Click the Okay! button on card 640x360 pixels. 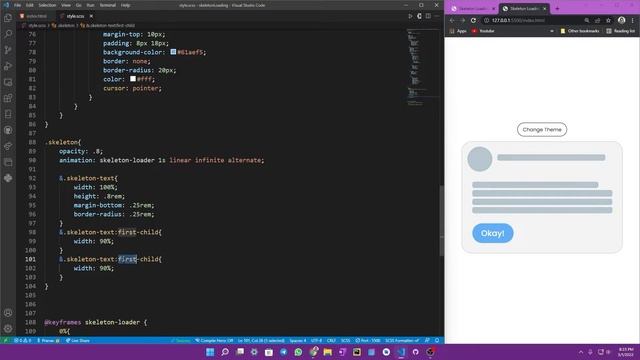pyautogui.click(x=493, y=233)
